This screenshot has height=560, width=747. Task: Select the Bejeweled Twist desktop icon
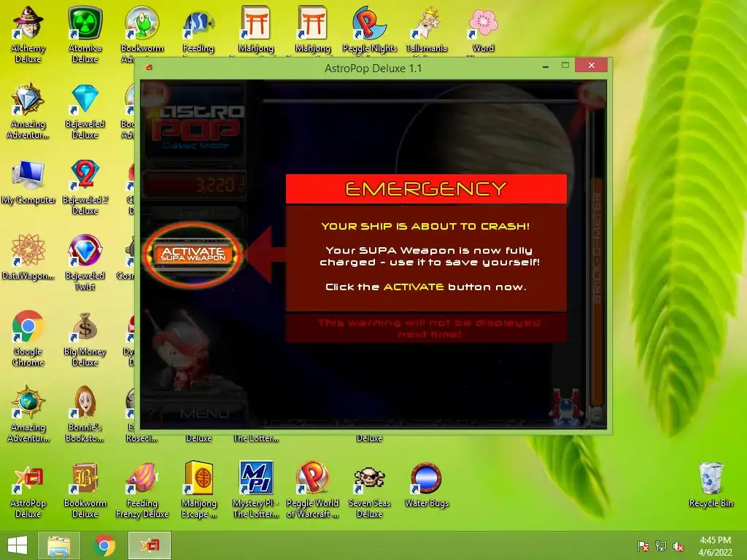85,262
